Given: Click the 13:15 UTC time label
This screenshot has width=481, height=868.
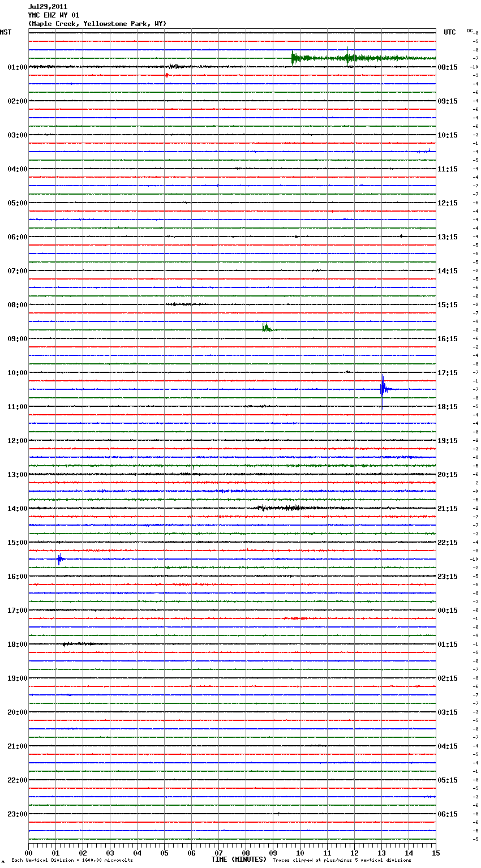Looking at the screenshot, I should (x=448, y=237).
